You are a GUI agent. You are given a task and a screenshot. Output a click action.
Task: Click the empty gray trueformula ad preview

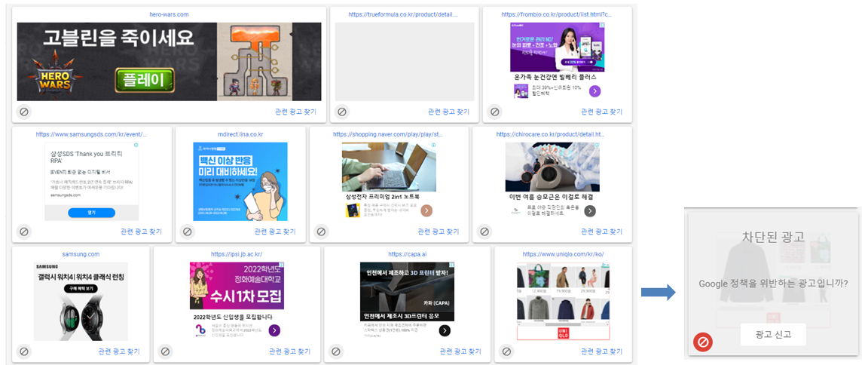pyautogui.click(x=405, y=62)
